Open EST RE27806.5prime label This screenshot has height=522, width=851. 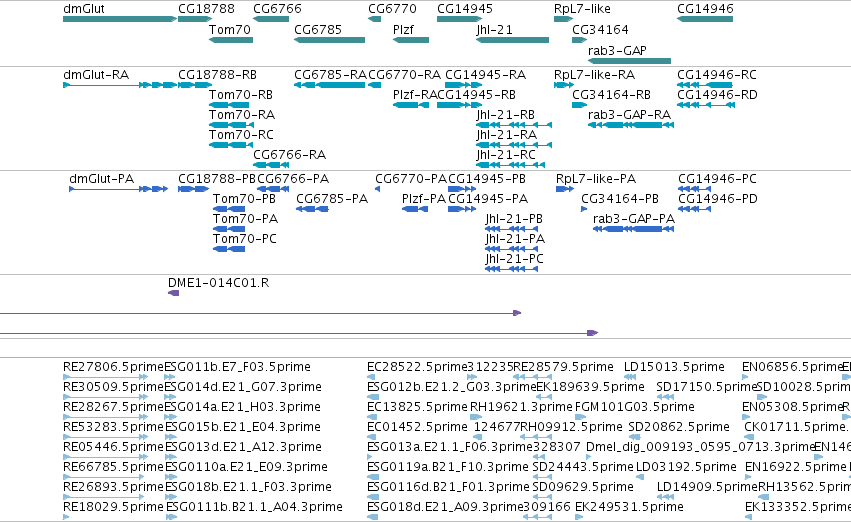tap(113, 367)
